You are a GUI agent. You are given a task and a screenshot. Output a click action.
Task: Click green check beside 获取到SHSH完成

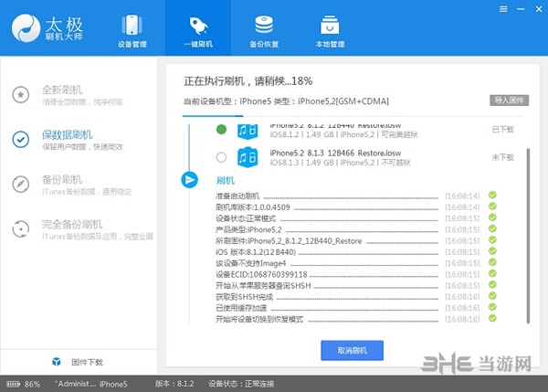point(492,296)
